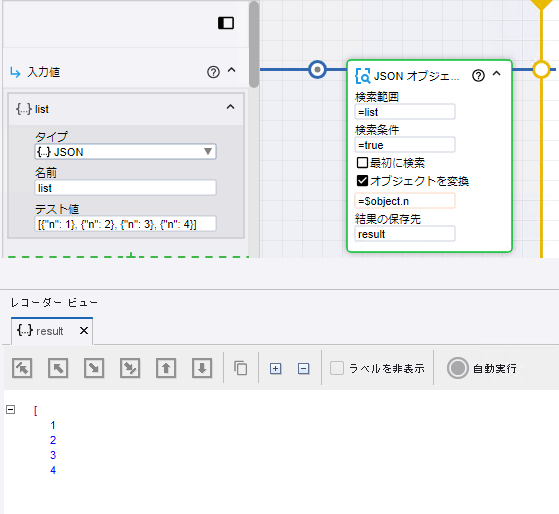This screenshot has width=559, height=514.
Task: Open the タイプ JSON dropdown
Action: (x=125, y=152)
